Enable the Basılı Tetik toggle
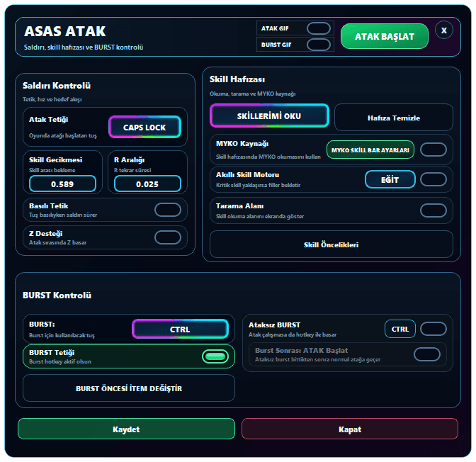This screenshot has width=476, height=462. pyautogui.click(x=168, y=210)
